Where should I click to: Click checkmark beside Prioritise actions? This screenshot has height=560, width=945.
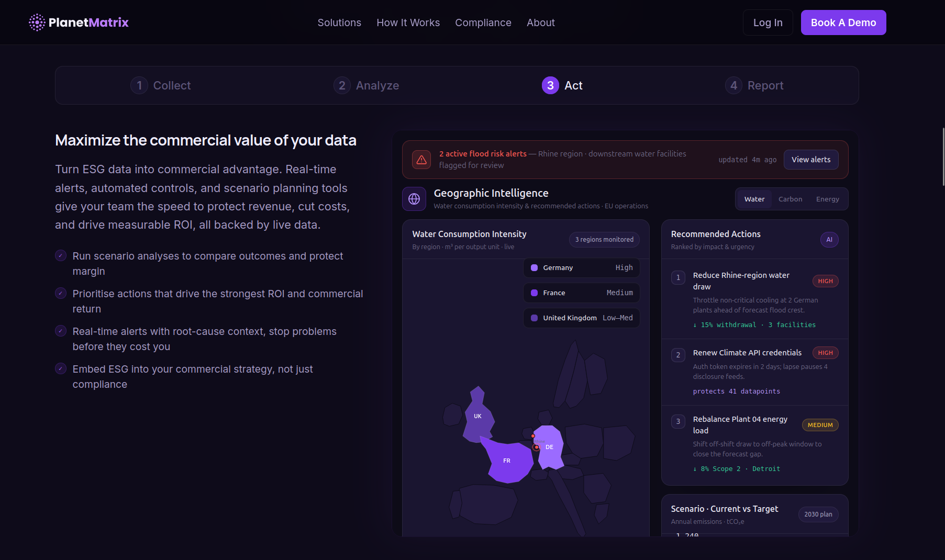tap(61, 293)
